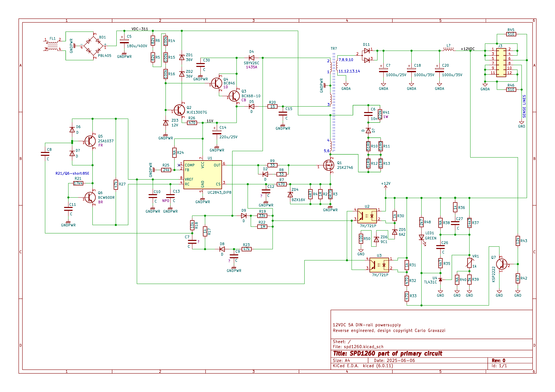This screenshot has height=392, width=555.
Task: Click the KiCad E.D.A. kicad (6.0.11) text
Action: pos(363,366)
